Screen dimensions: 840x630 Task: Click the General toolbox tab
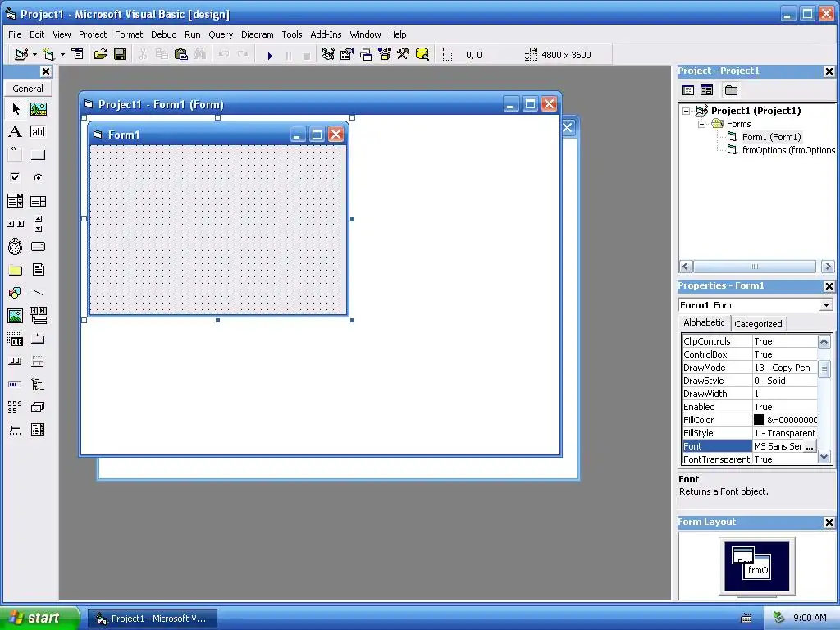tap(28, 89)
